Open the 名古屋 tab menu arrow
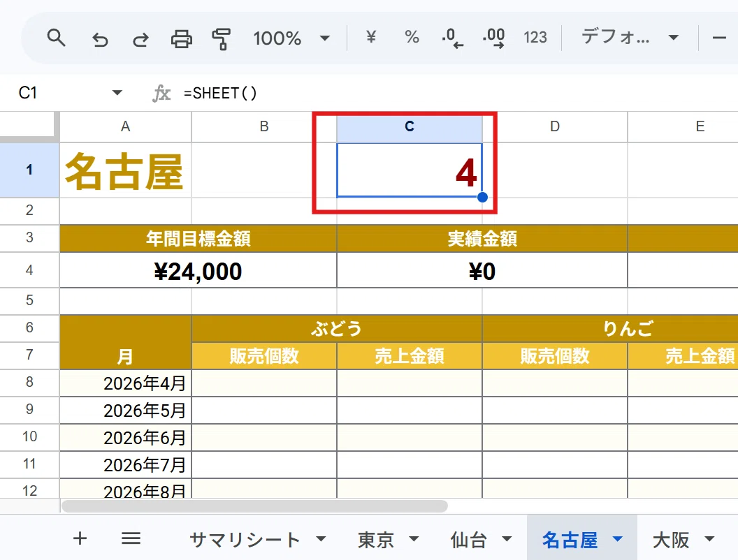Viewport: 738px width, 560px height. [618, 539]
